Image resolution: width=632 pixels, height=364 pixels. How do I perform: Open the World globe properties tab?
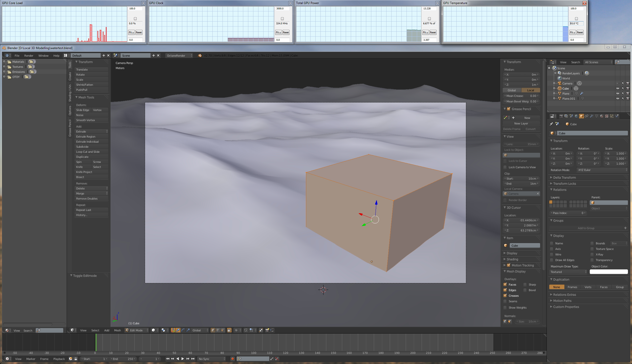(576, 116)
